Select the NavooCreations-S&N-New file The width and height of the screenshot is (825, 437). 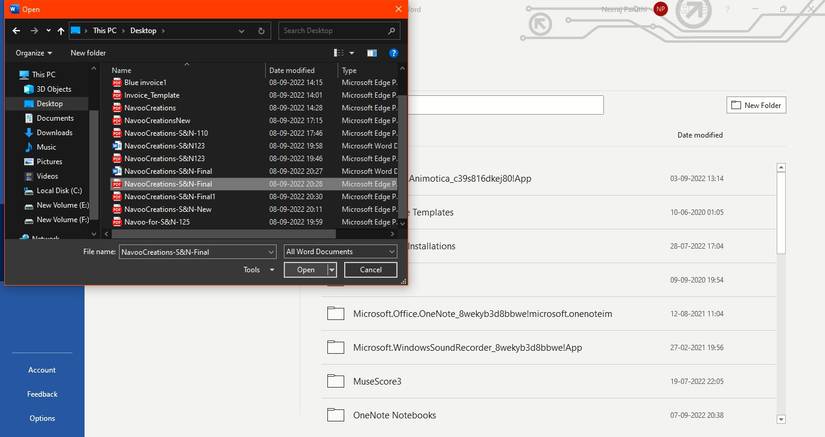coord(254,209)
